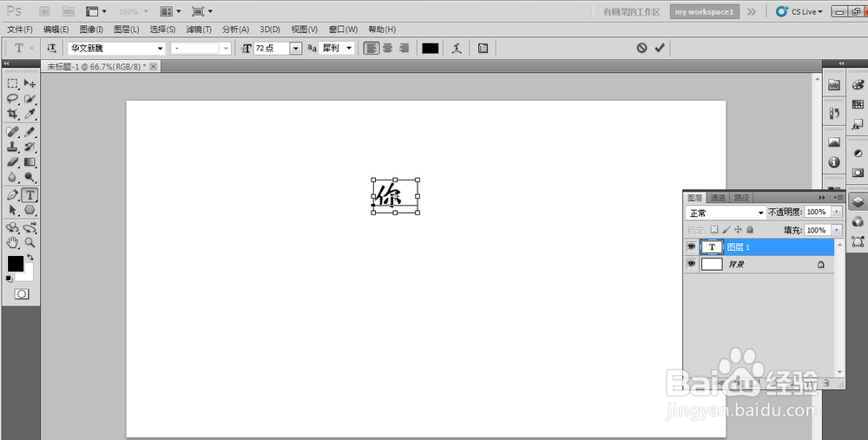Image resolution: width=868 pixels, height=440 pixels.
Task: Open the arrange documents dropdown
Action: [170, 11]
